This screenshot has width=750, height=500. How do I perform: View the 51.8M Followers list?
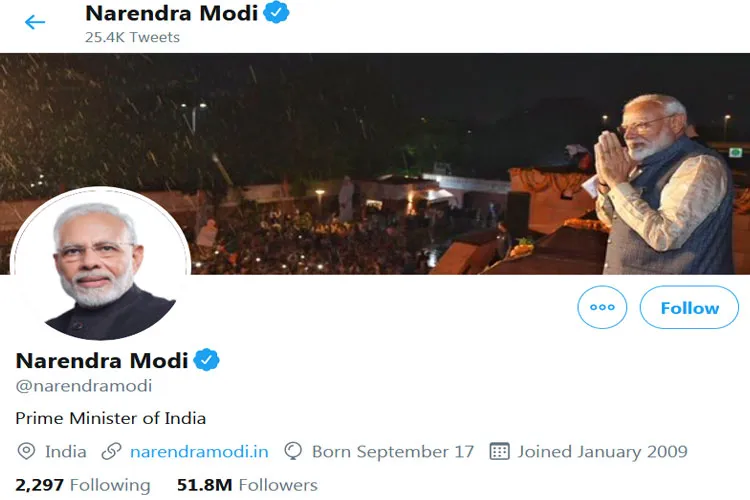[247, 485]
